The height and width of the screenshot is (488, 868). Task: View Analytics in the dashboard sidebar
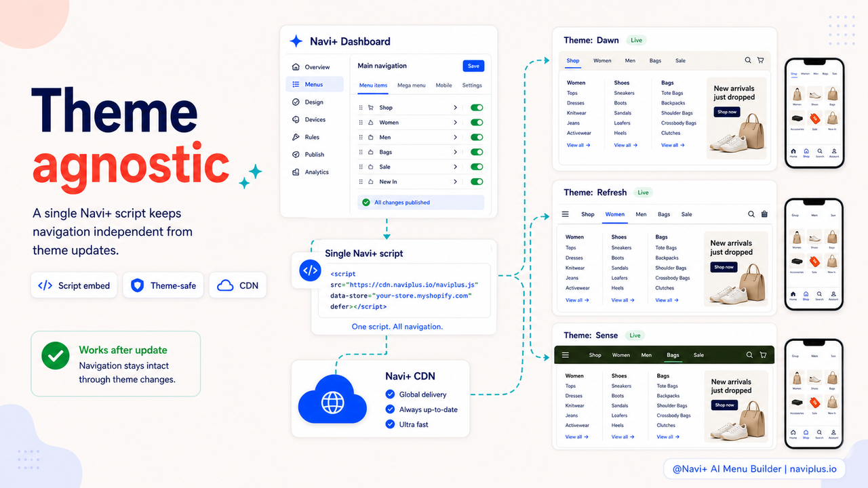317,172
